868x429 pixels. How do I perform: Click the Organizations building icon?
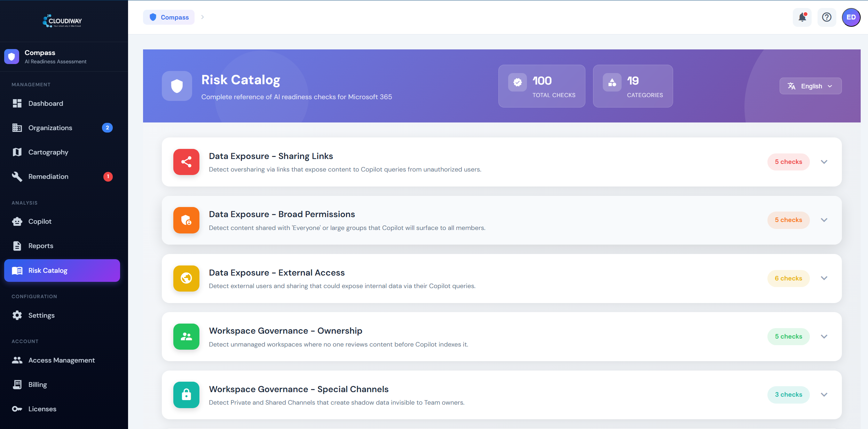pos(17,128)
